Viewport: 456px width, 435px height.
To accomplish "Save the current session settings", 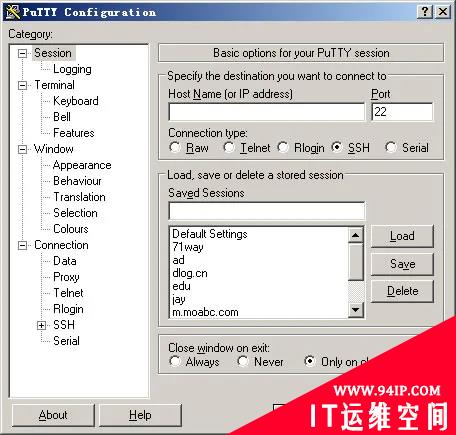I will click(402, 264).
